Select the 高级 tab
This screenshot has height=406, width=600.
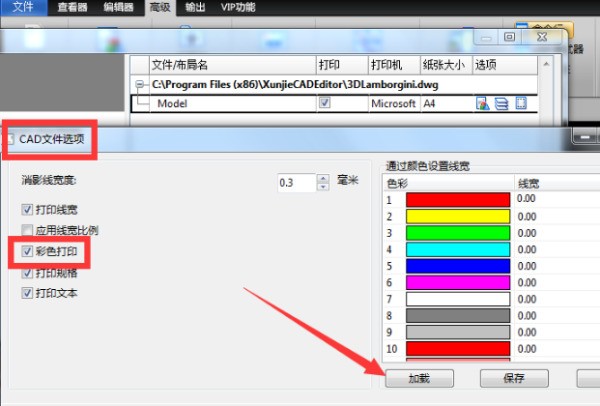coord(160,7)
